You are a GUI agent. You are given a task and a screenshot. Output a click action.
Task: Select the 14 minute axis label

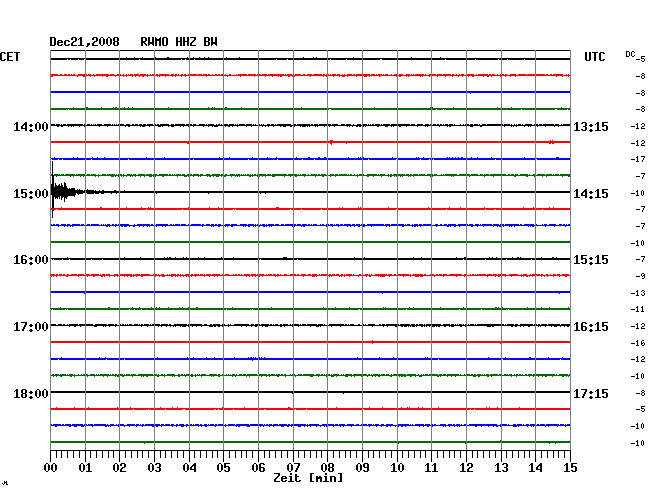pyautogui.click(x=535, y=467)
